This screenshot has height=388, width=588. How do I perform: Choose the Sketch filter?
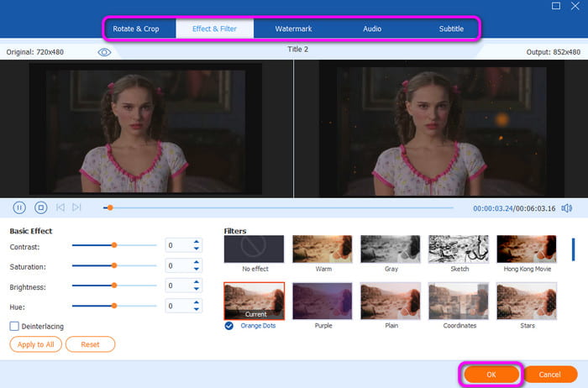(x=459, y=249)
